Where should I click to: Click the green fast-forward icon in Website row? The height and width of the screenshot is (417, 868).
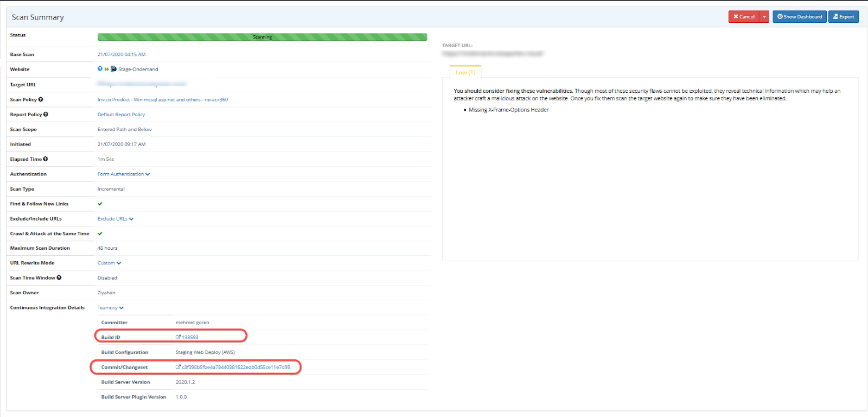pos(106,69)
